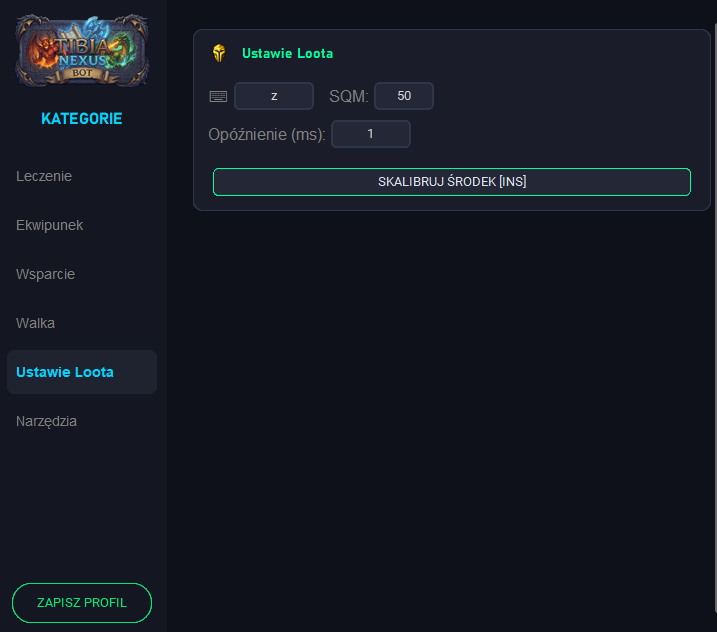Save profile with ZAPISZ PROFIL
This screenshot has width=717, height=632.
click(x=82, y=603)
